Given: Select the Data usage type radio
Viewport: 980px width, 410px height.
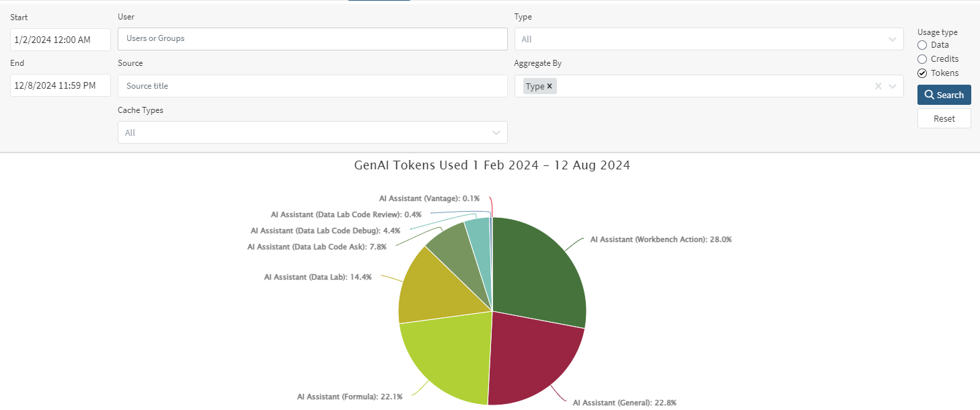Looking at the screenshot, I should coord(922,45).
